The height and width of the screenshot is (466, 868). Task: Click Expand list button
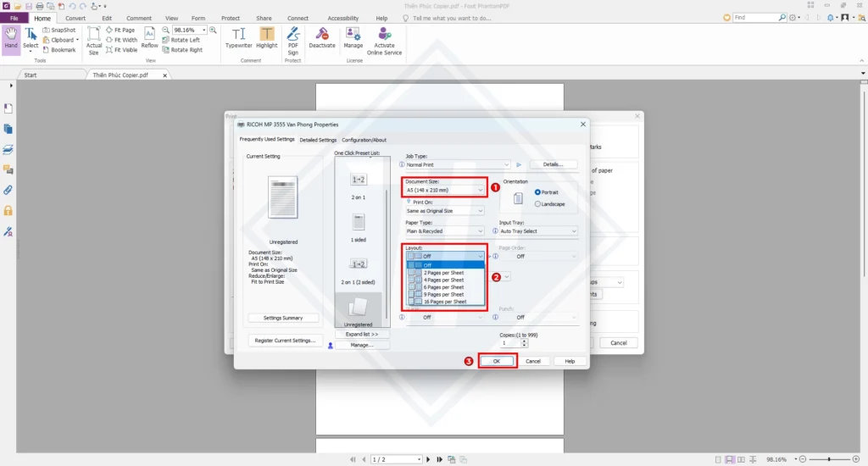click(361, 335)
